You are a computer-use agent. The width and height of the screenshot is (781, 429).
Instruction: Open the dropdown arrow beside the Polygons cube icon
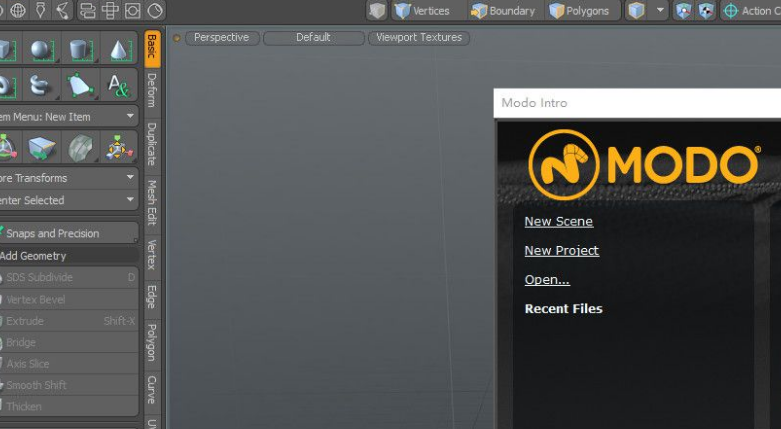click(660, 11)
